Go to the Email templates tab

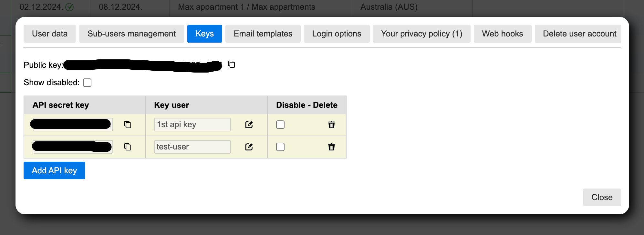(x=263, y=34)
